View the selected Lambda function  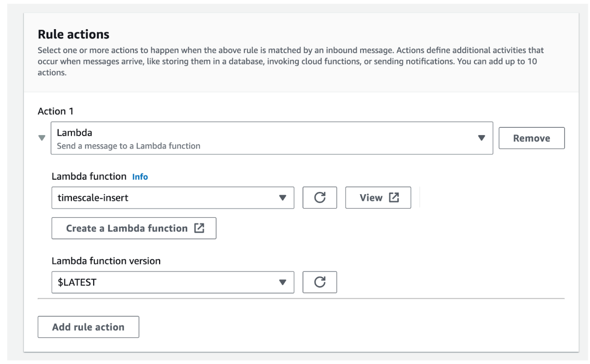pyautogui.click(x=378, y=197)
